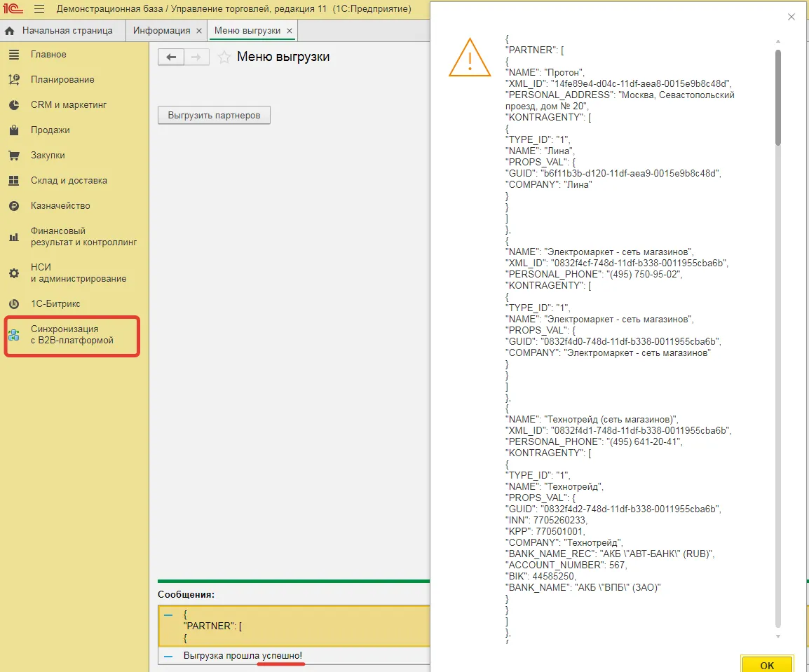Click the "NAME": "Технотрейд (сеть магазинов)" line
Viewport: 809px width, 672px height.
[x=592, y=420]
